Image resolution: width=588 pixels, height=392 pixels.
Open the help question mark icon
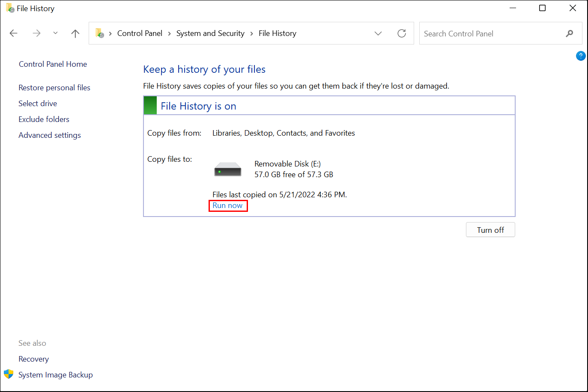point(581,56)
